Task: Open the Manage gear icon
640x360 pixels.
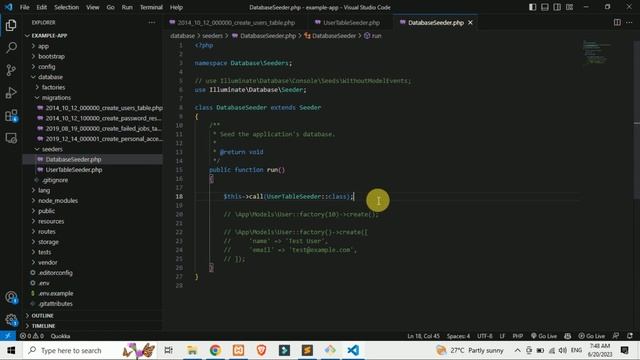Action: coord(11,320)
